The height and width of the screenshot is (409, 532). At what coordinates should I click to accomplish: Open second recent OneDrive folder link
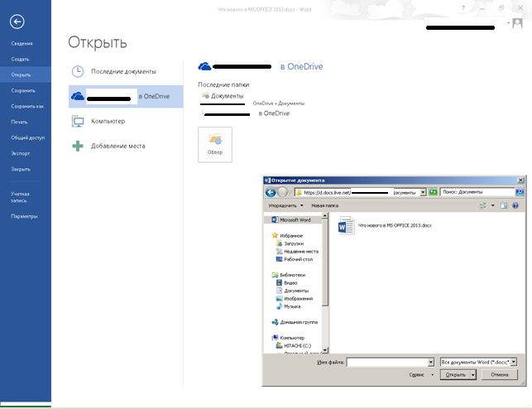pos(247,113)
